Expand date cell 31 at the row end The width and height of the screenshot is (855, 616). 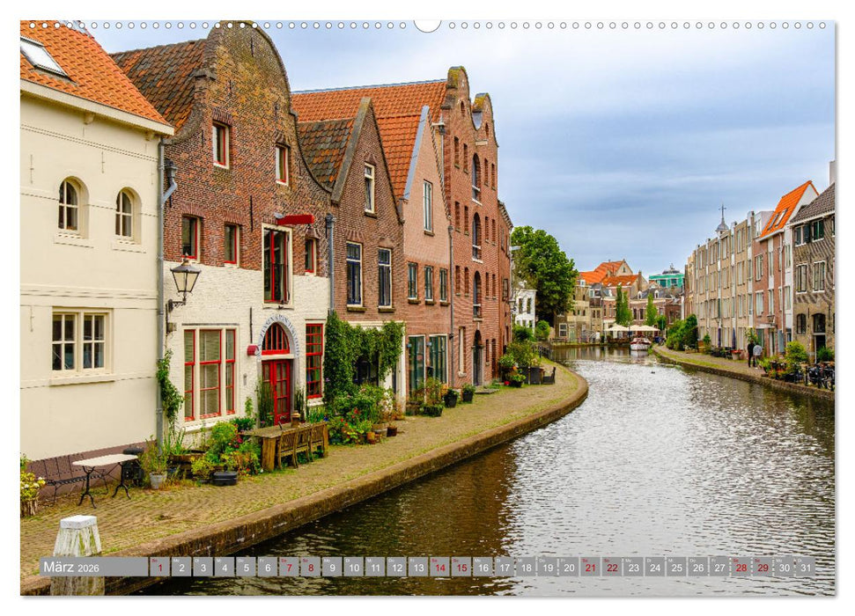tap(804, 568)
